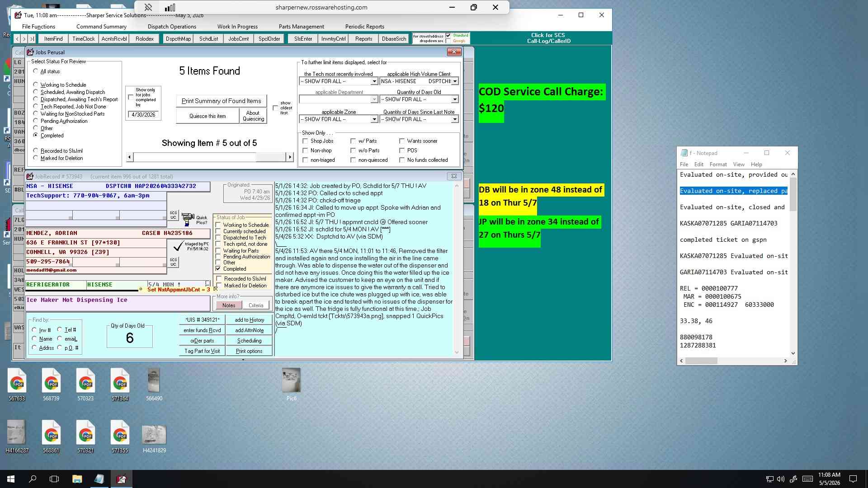
Task: Open the taskbar Search icon
Action: point(33,479)
